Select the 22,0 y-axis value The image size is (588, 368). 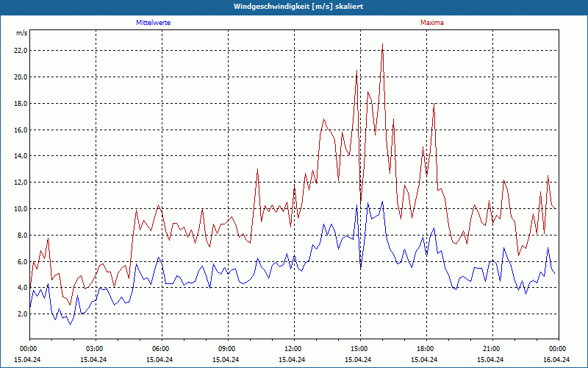pos(21,51)
